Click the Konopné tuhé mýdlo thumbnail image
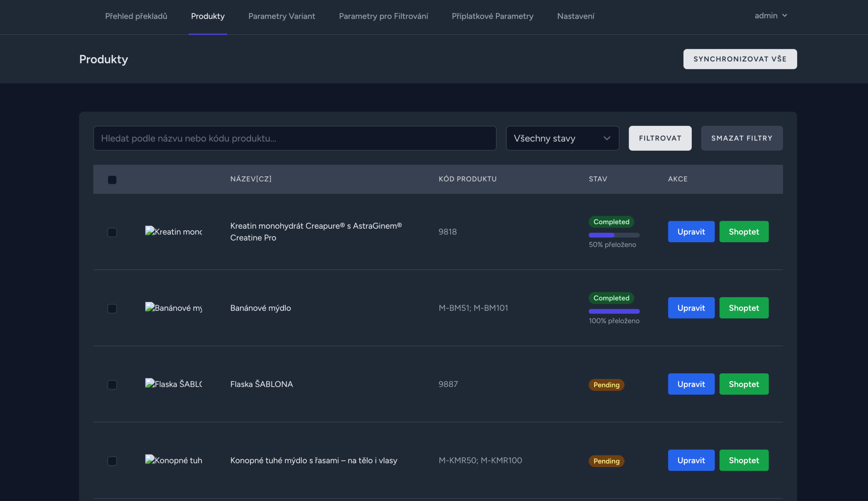Image resolution: width=868 pixels, height=501 pixels. (173, 460)
